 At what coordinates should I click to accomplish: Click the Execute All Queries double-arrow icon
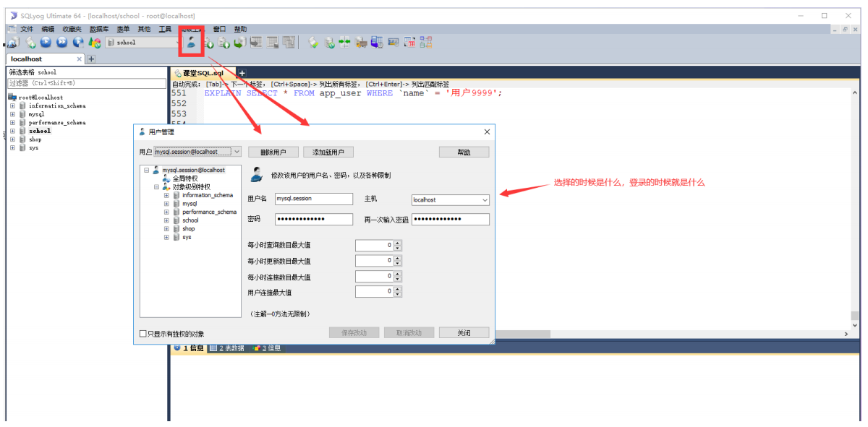62,43
